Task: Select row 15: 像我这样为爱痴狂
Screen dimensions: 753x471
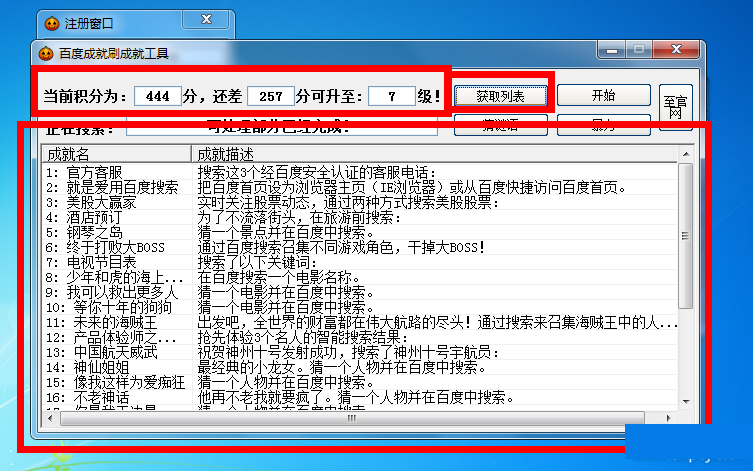Action: coord(359,382)
